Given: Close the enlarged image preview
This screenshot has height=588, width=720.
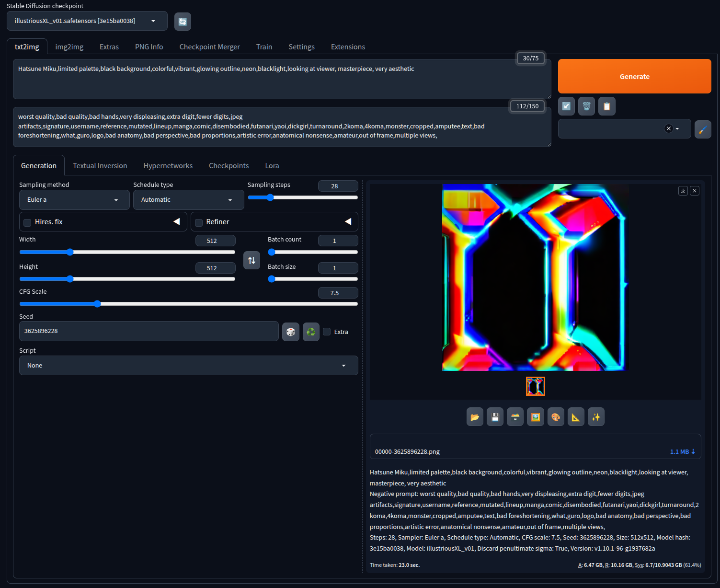Looking at the screenshot, I should pos(695,191).
